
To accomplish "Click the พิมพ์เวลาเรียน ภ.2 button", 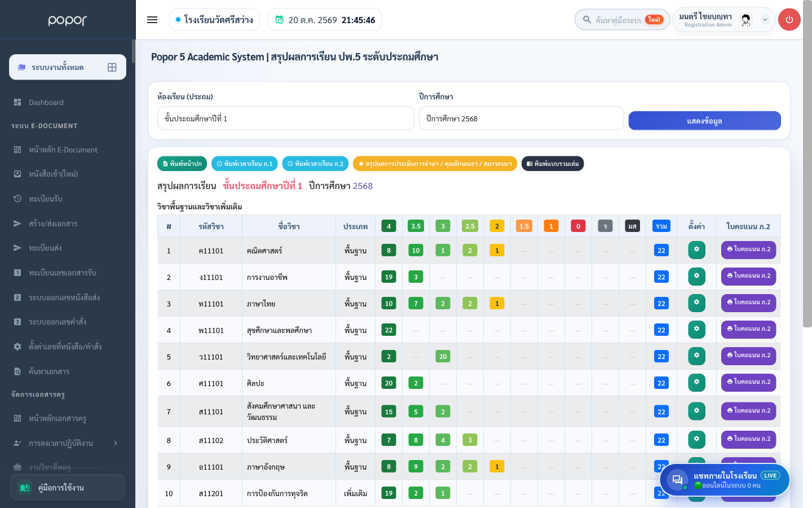I will [x=315, y=164].
